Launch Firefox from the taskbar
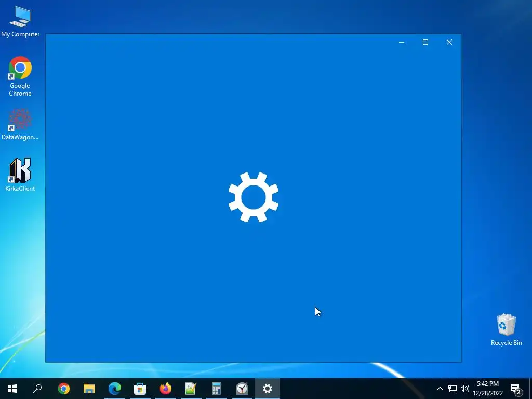The width and height of the screenshot is (532, 399). [166, 389]
